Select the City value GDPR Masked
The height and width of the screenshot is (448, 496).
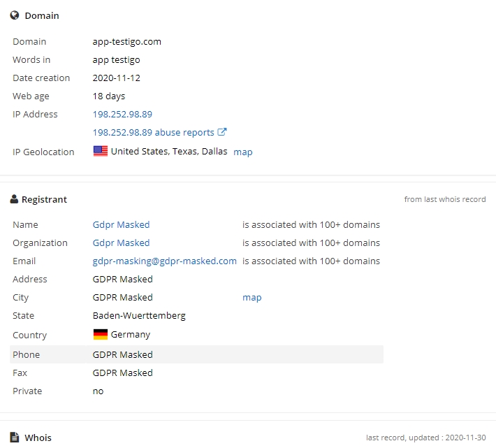pyautogui.click(x=123, y=298)
